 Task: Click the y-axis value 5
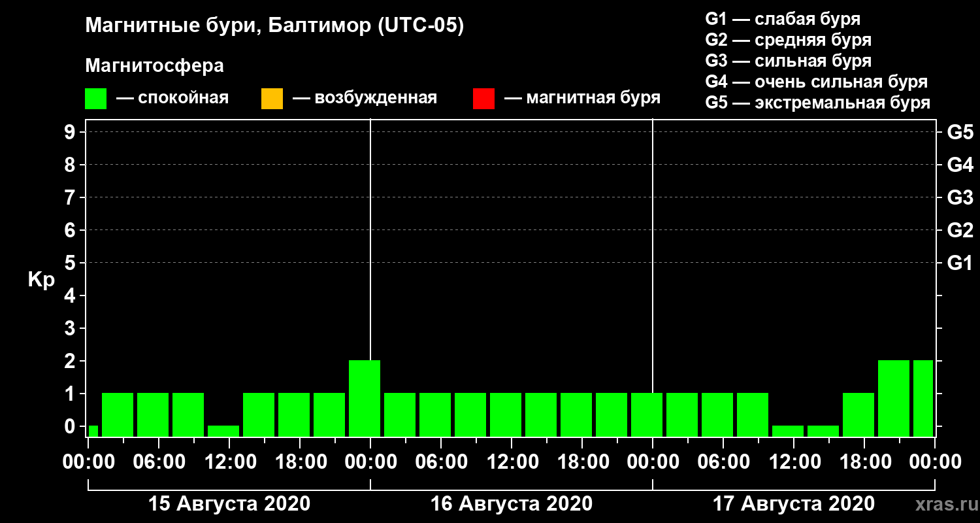(x=71, y=263)
